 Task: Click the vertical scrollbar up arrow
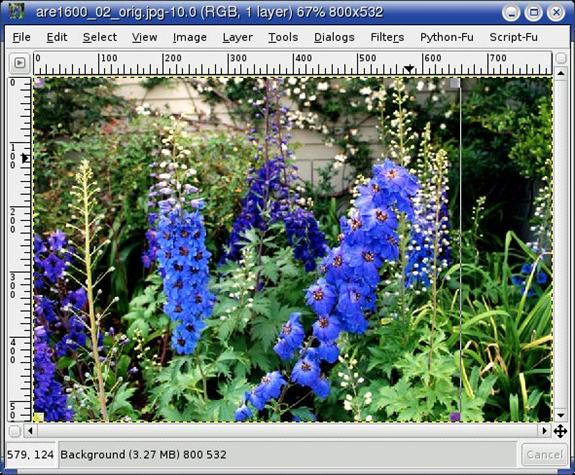click(561, 73)
